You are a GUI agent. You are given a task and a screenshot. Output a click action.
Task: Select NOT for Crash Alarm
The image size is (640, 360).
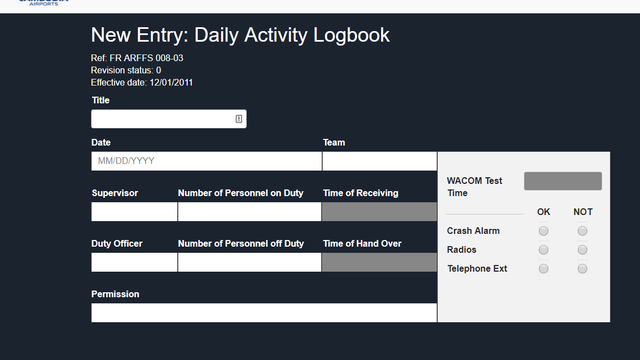582,231
